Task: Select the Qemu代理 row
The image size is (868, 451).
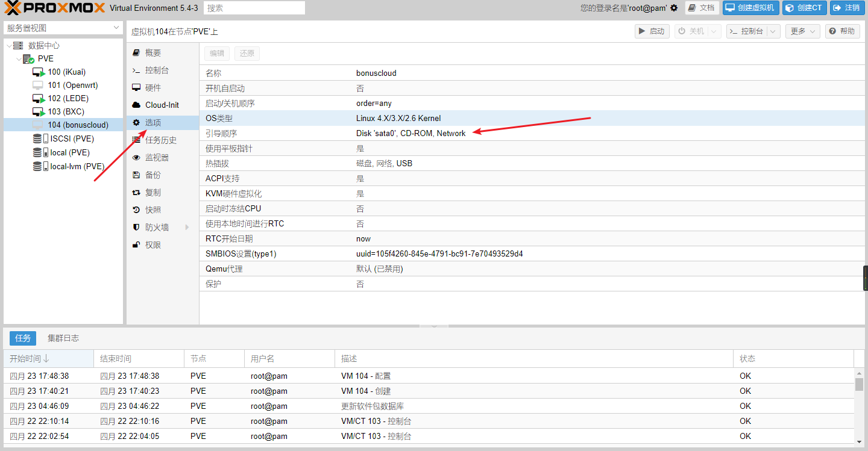Action: 532,269
